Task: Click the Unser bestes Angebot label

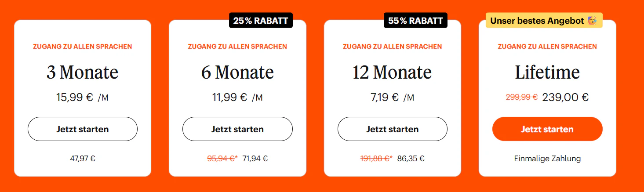Action: (x=537, y=21)
